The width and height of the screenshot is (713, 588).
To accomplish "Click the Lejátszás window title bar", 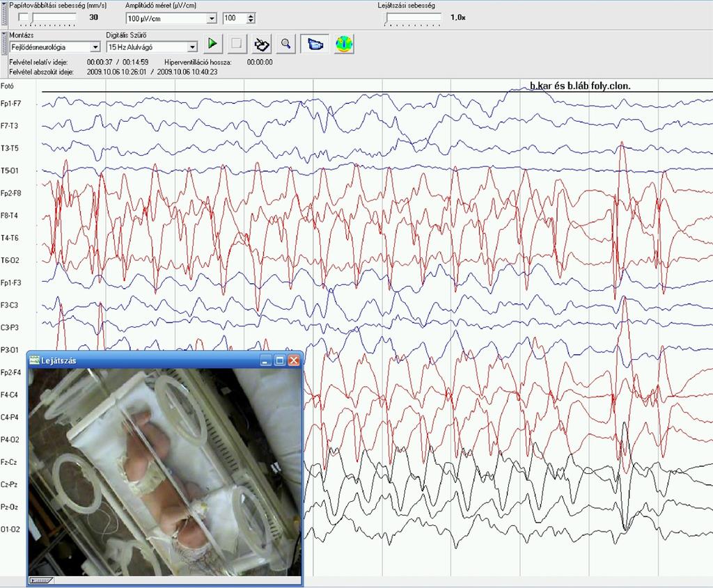I will click(x=164, y=360).
